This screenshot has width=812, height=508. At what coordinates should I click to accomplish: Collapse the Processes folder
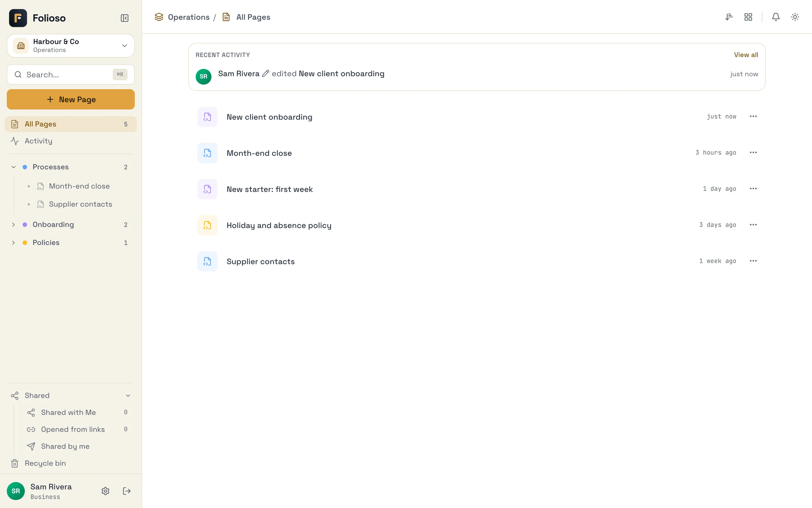coord(14,167)
